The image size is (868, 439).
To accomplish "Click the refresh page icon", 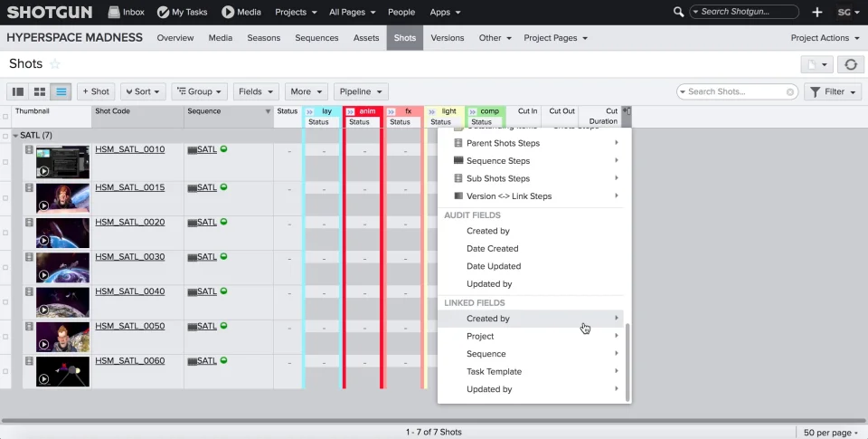I will point(850,64).
